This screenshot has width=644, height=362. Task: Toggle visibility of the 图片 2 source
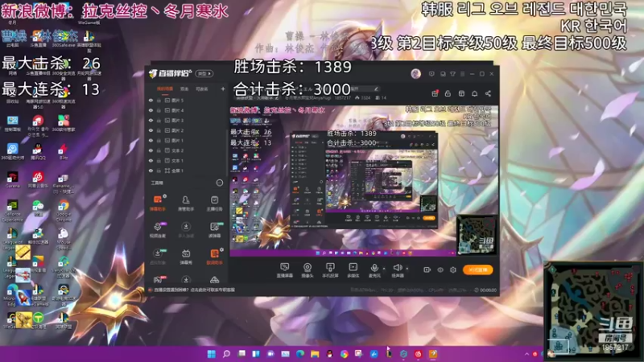tap(151, 130)
